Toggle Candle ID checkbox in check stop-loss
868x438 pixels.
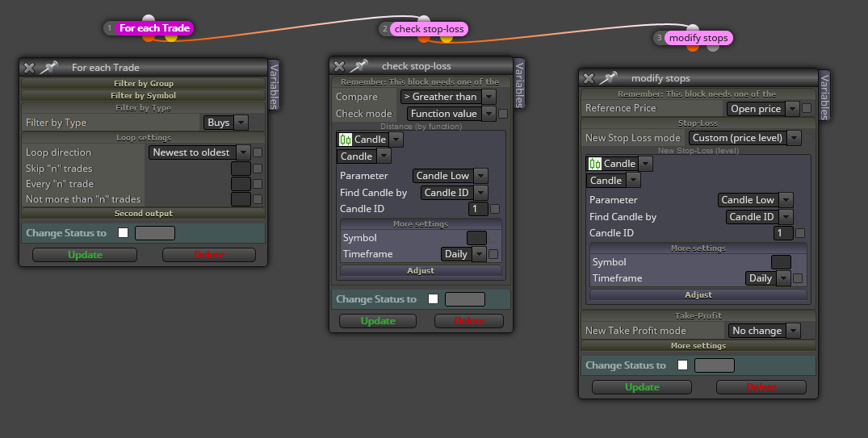pyautogui.click(x=495, y=209)
